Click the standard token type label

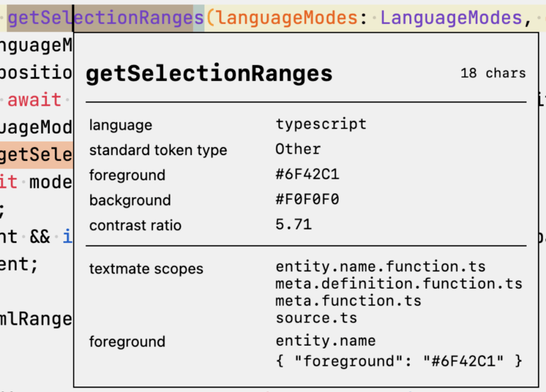(158, 150)
